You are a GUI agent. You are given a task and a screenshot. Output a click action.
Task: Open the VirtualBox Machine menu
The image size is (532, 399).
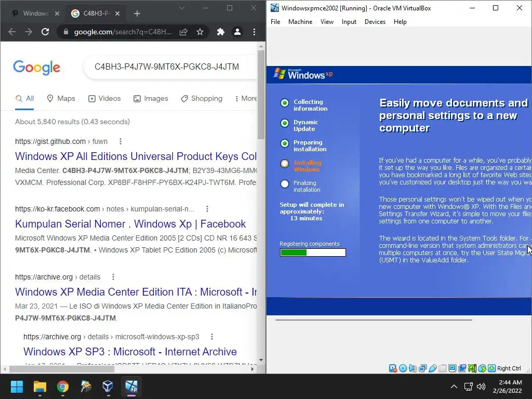pyautogui.click(x=300, y=22)
